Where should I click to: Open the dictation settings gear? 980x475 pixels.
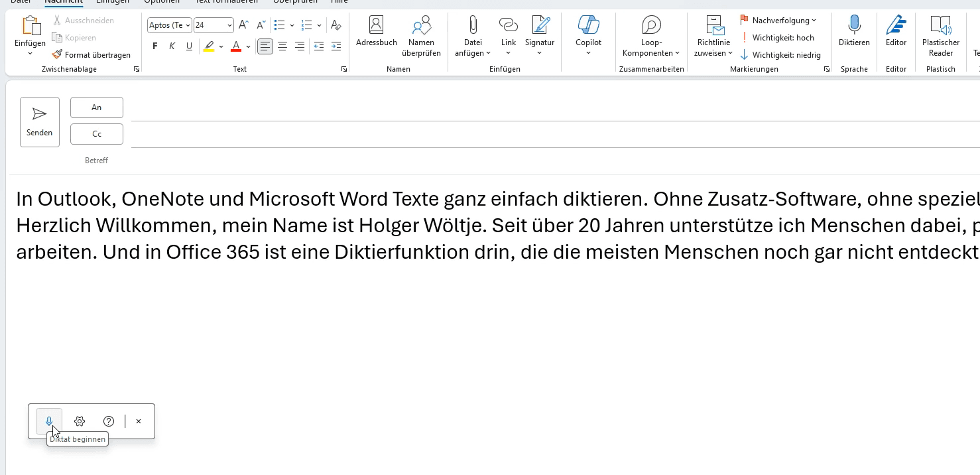(80, 421)
